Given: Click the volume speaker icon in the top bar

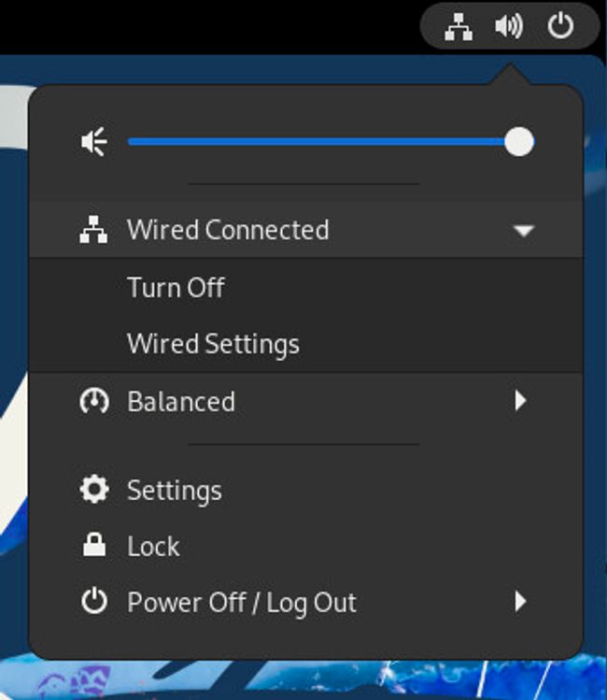Looking at the screenshot, I should (509, 26).
